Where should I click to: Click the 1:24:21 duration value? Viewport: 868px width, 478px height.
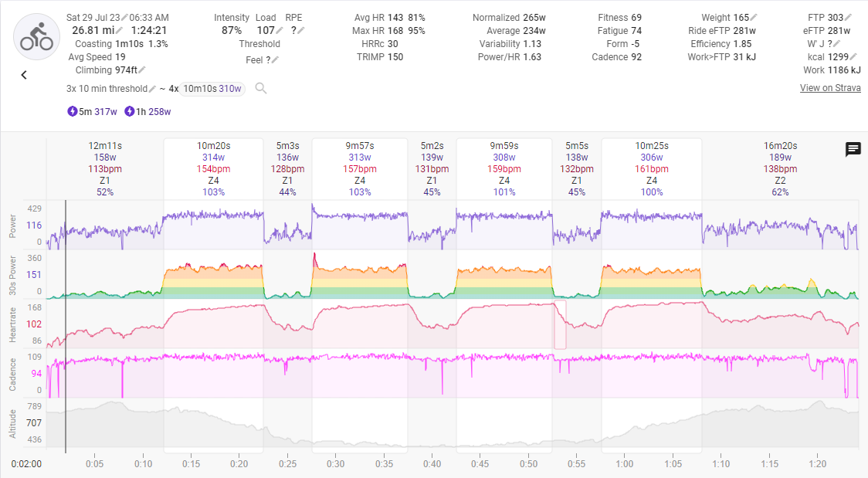(149, 30)
